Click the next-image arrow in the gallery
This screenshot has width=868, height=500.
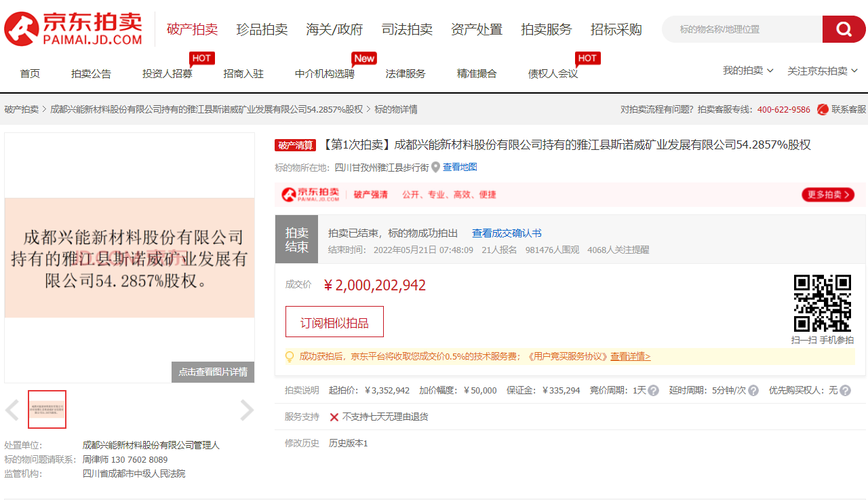247,410
